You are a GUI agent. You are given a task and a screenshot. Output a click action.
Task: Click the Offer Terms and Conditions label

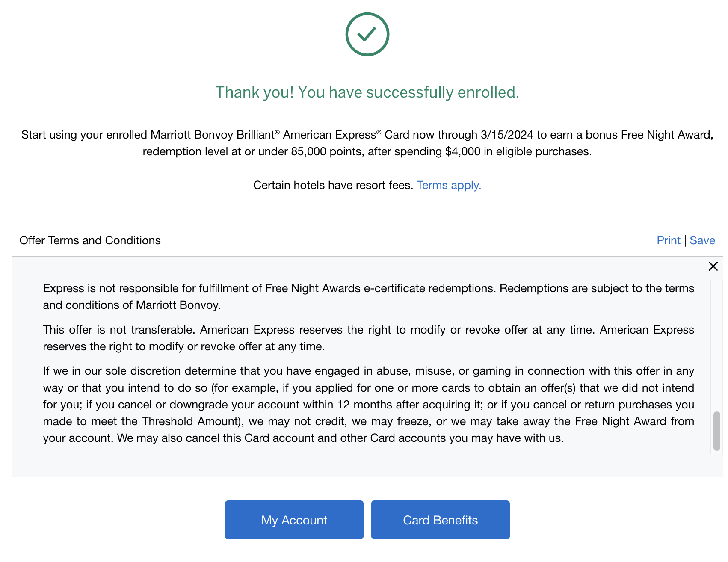tap(90, 240)
